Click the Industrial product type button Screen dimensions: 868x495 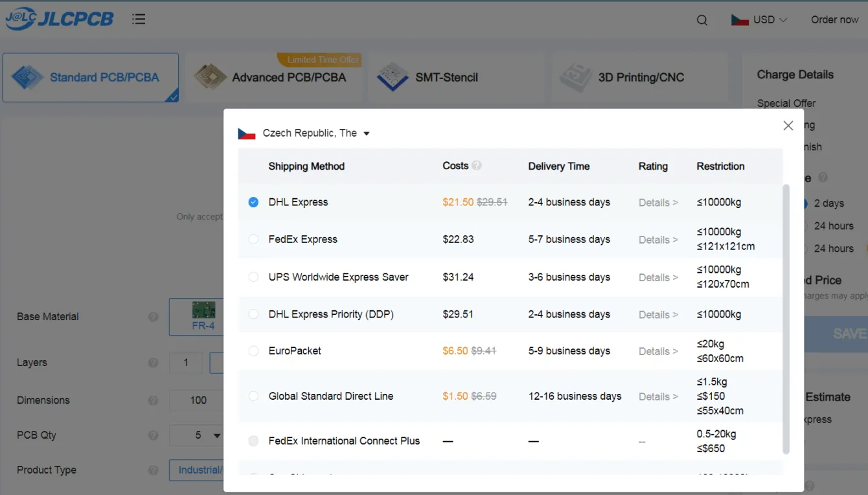coord(197,470)
